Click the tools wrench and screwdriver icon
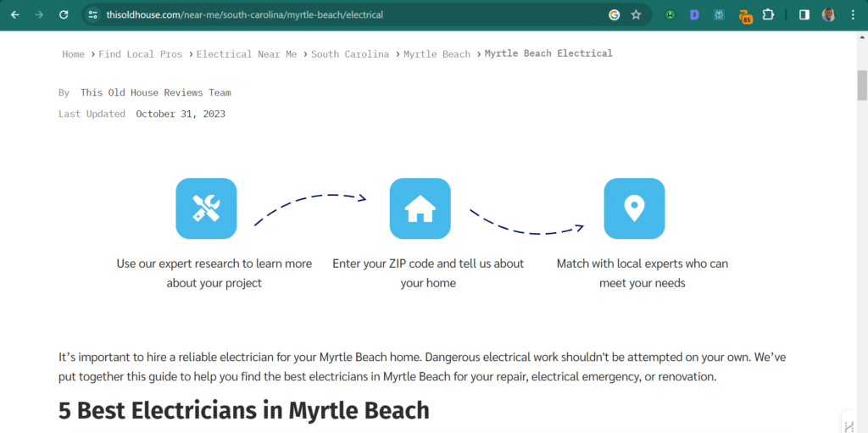This screenshot has height=433, width=868. [x=206, y=208]
